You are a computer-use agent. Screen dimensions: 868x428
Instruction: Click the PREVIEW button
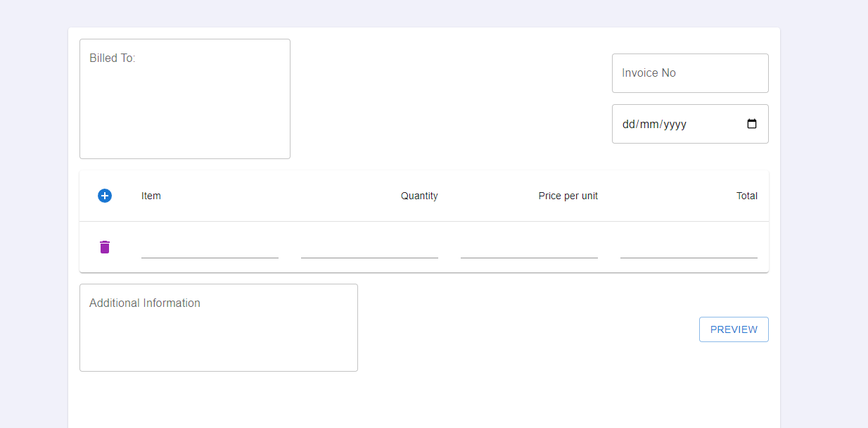pos(734,329)
